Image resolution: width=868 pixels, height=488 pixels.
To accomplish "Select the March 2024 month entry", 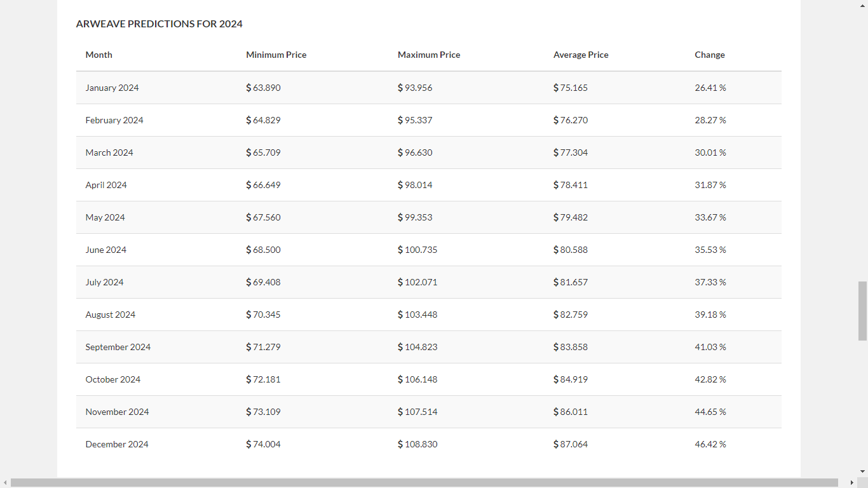I will pos(109,152).
